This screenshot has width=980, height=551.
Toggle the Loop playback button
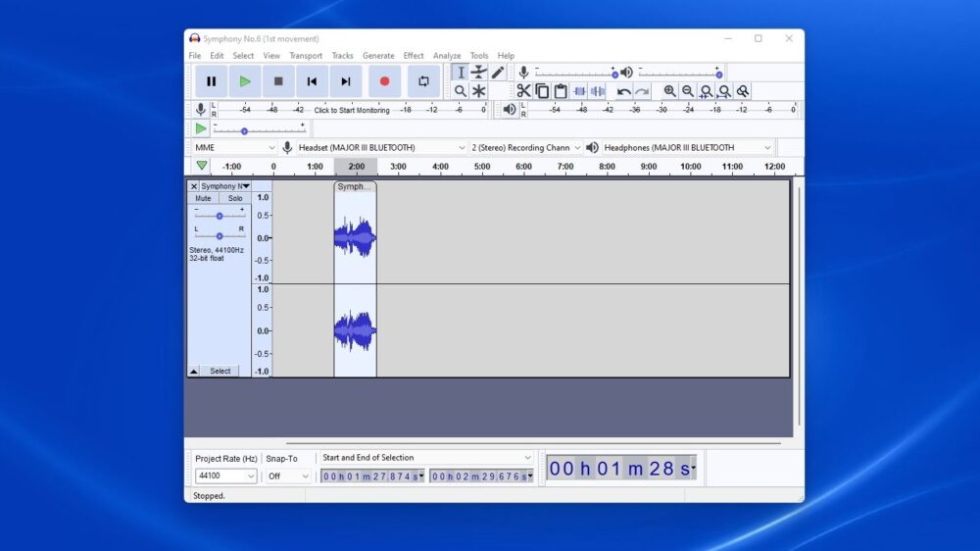423,81
